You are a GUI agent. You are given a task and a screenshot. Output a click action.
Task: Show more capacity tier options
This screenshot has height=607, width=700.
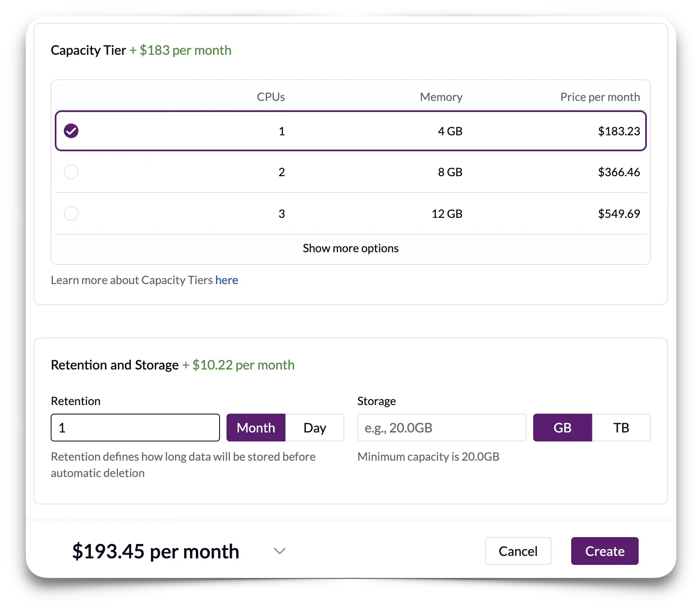point(350,249)
